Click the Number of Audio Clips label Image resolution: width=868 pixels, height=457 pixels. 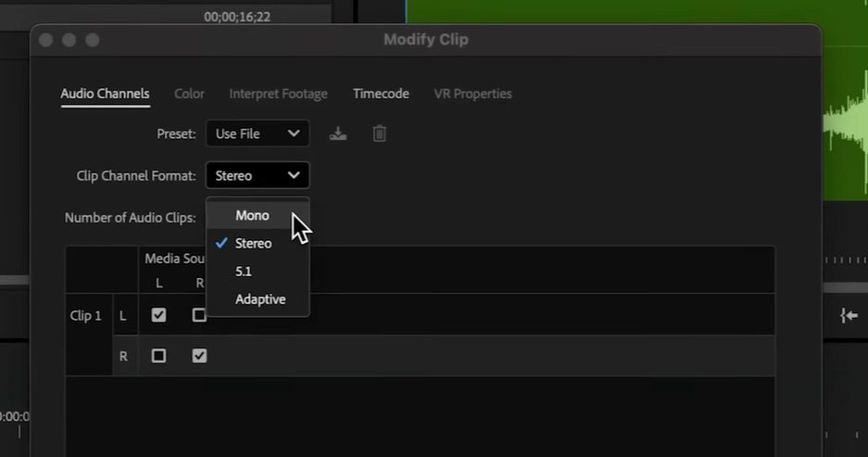(130, 218)
